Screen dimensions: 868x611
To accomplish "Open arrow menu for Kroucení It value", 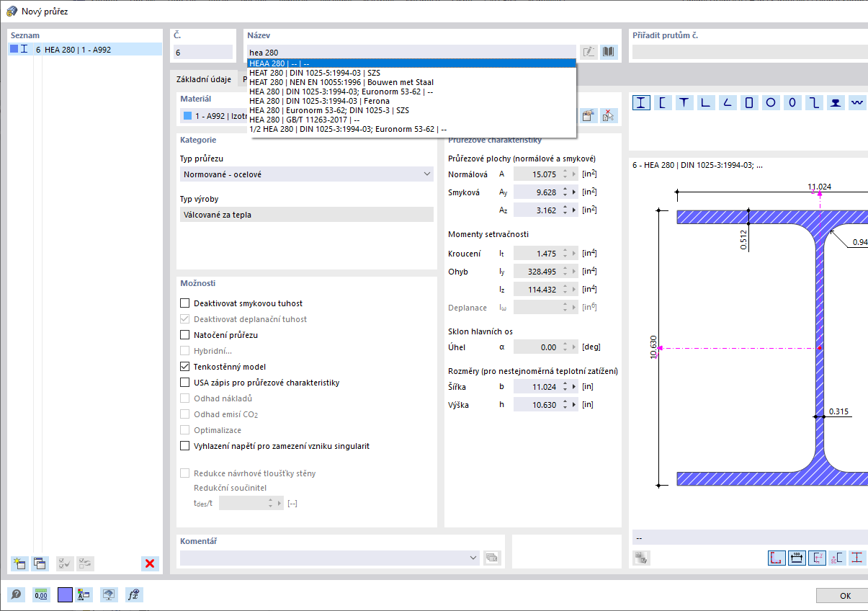I will (574, 254).
